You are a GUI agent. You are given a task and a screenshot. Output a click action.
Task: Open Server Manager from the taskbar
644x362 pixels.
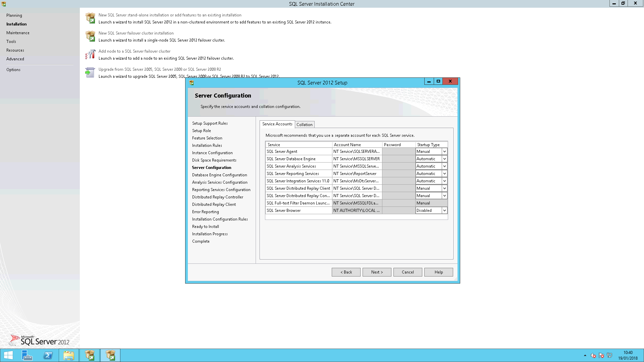pos(27,355)
